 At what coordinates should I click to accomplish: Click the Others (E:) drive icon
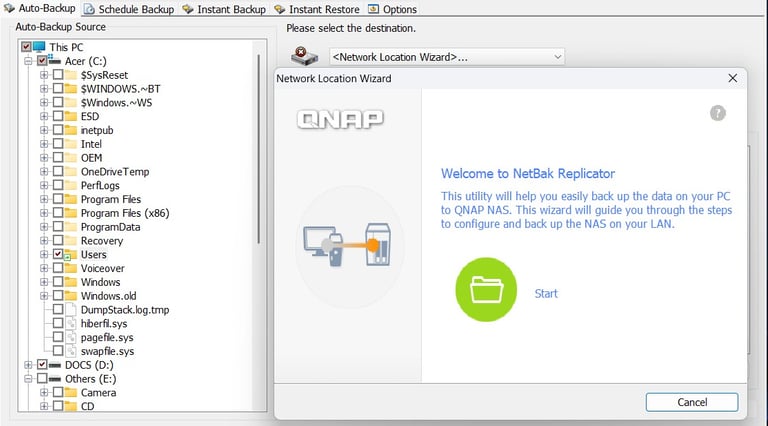point(55,379)
